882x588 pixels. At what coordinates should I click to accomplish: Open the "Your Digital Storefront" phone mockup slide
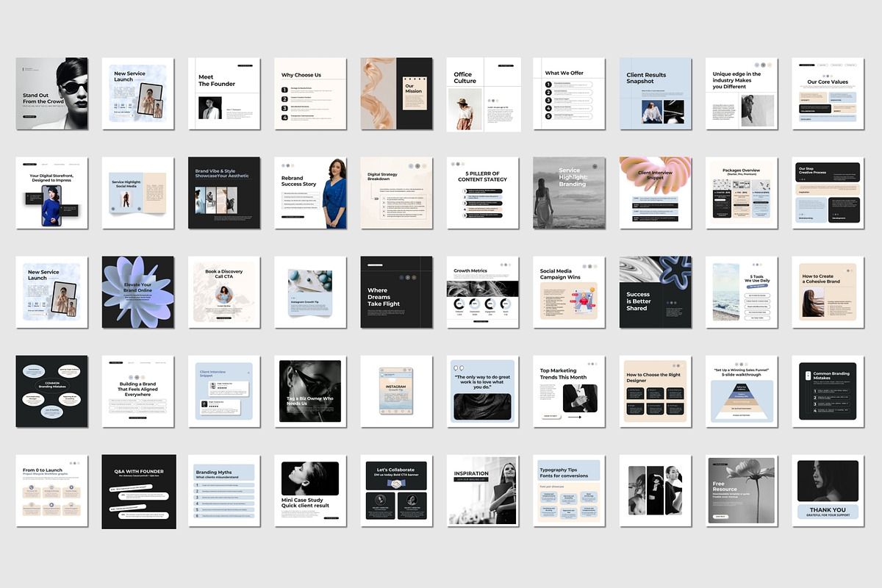click(51, 193)
